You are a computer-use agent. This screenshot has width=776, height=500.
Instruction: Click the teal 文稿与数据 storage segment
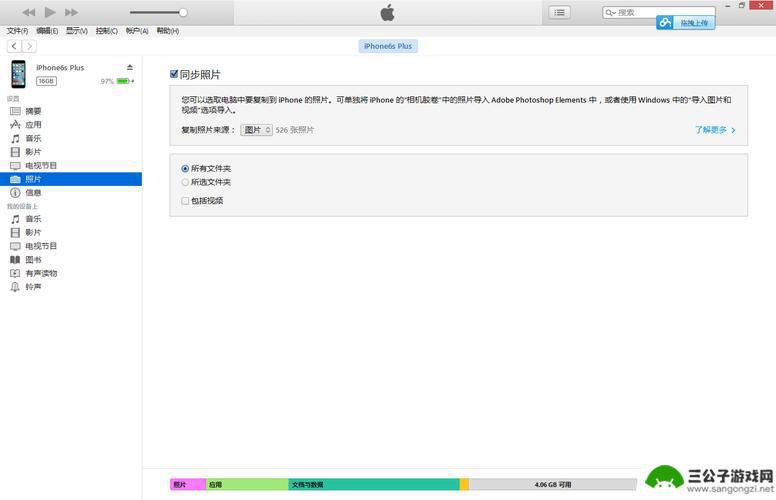[374, 485]
